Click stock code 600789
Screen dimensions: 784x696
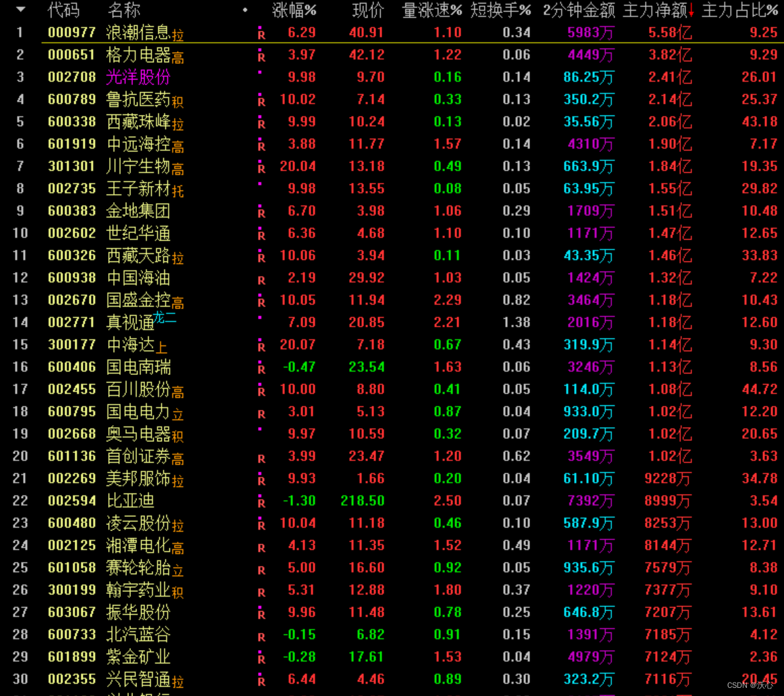click(72, 99)
